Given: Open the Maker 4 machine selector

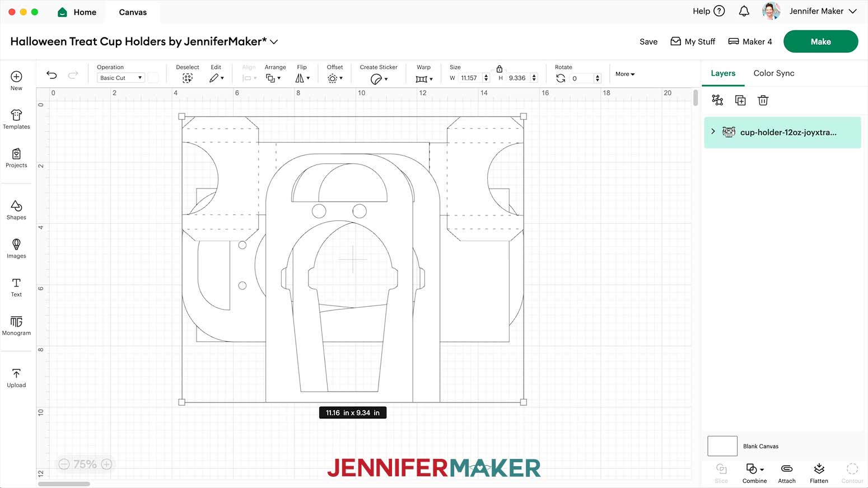Looking at the screenshot, I should point(750,41).
